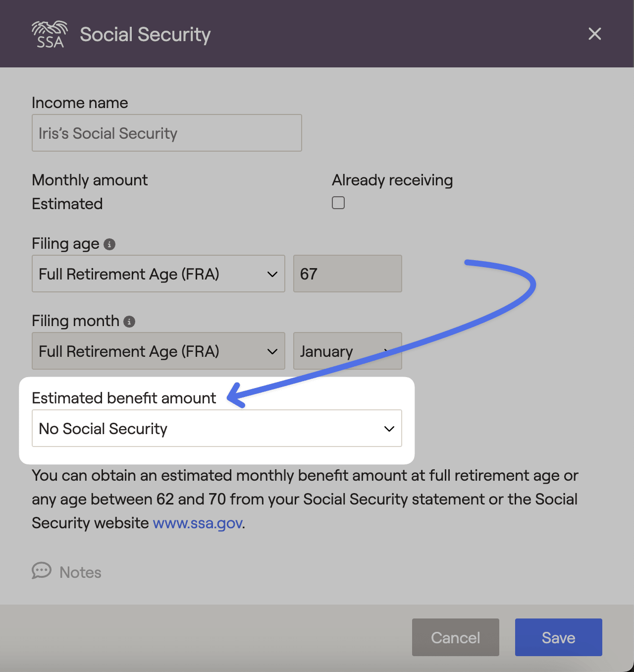Screen dimensions: 634x672
Task: Open the Notes speech bubble icon
Action: 42,571
